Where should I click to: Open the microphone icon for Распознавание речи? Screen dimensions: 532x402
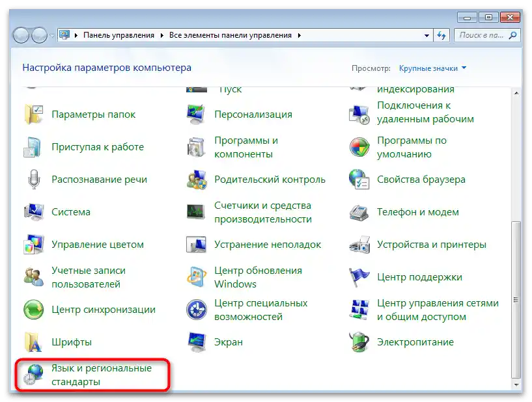tap(34, 180)
